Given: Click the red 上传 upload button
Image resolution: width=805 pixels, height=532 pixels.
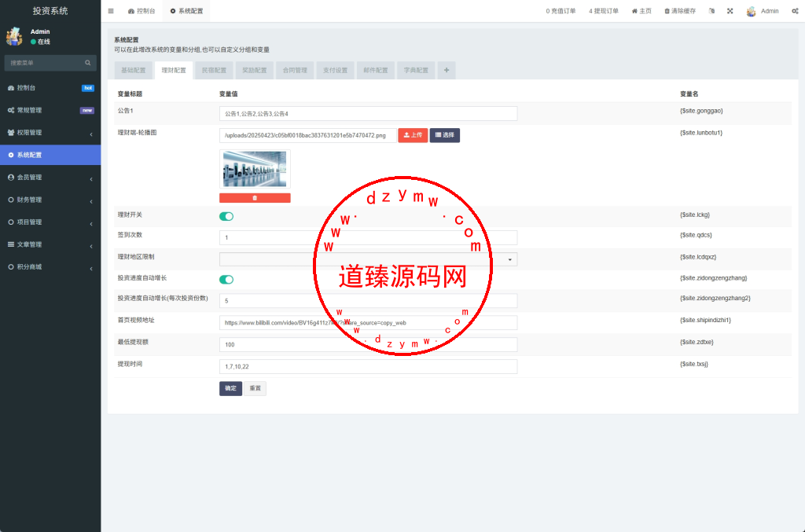Looking at the screenshot, I should (x=413, y=135).
